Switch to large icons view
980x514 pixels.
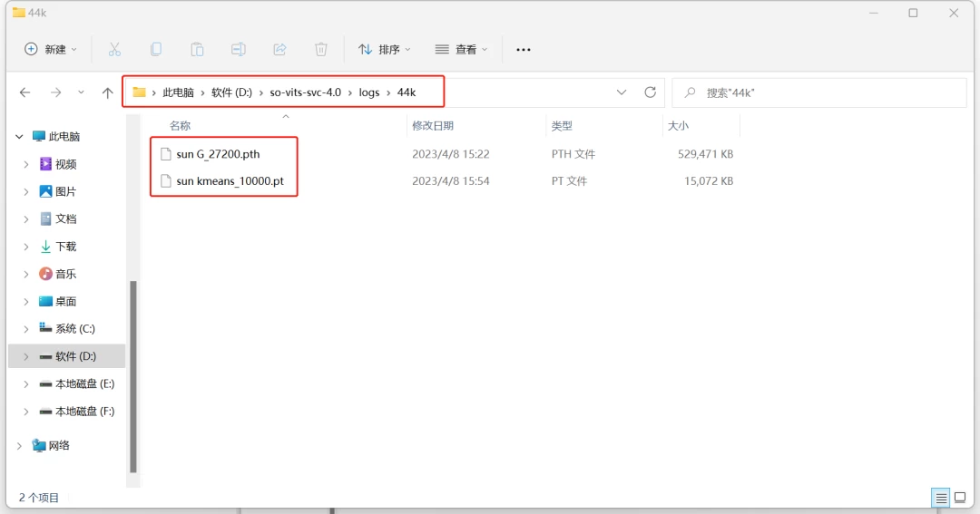coord(960,498)
